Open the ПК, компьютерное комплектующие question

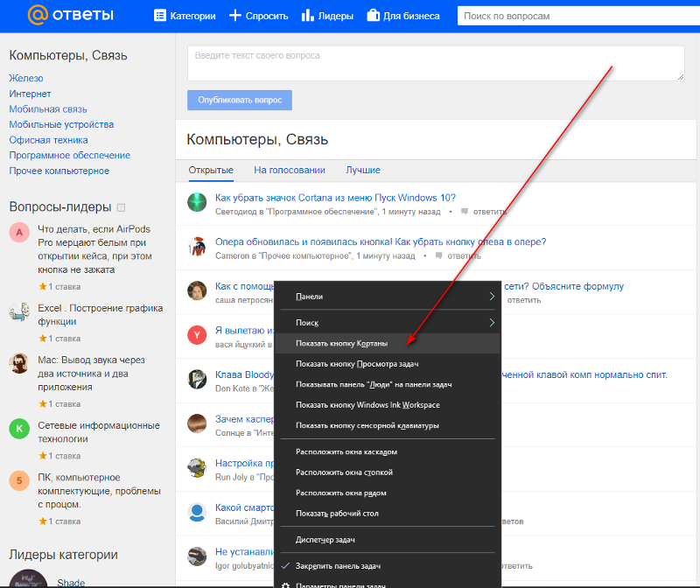99,491
